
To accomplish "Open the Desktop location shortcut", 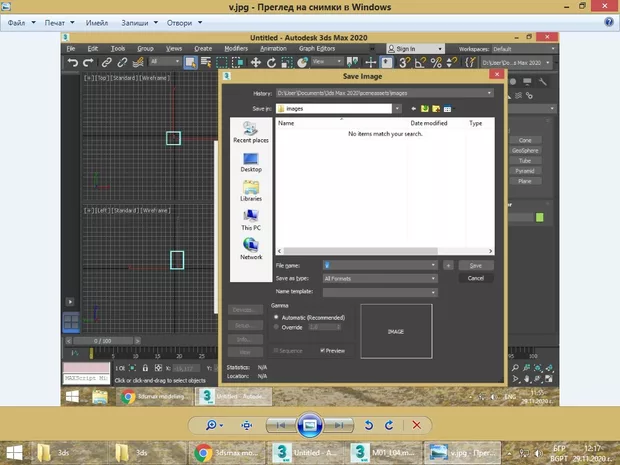I will (251, 160).
